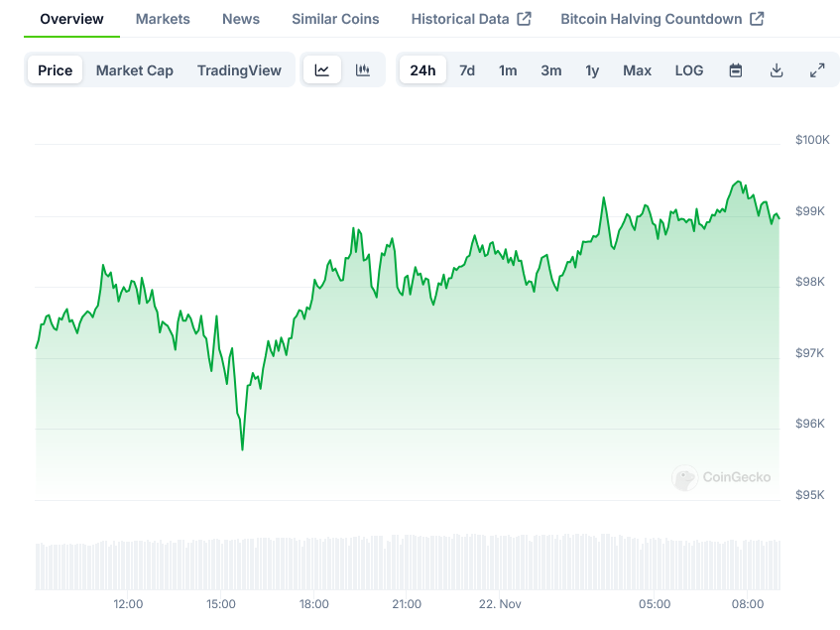Screen dimensions: 840x630
Task: Go to Similar Coins tab
Action: (335, 19)
